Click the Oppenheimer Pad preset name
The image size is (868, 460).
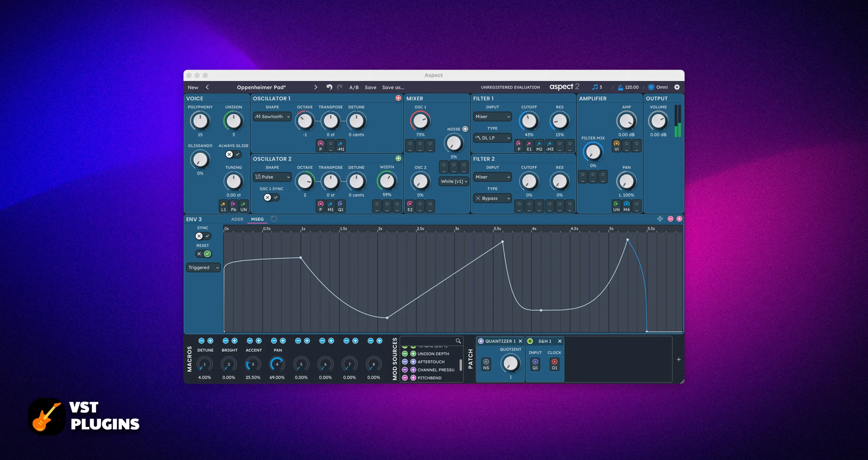tap(261, 87)
